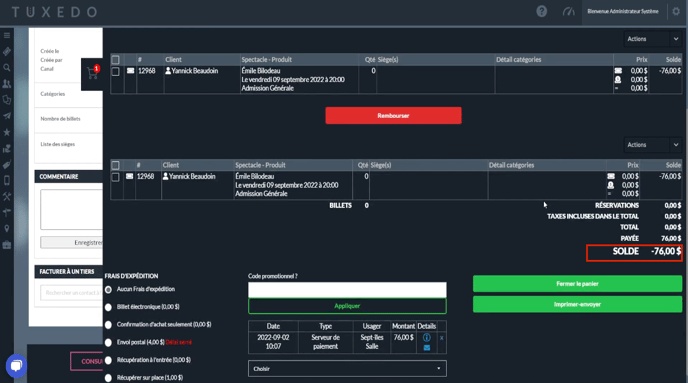Click the dashboard gauge icon in header
Viewport: 688px width, 383px height.
tap(568, 11)
